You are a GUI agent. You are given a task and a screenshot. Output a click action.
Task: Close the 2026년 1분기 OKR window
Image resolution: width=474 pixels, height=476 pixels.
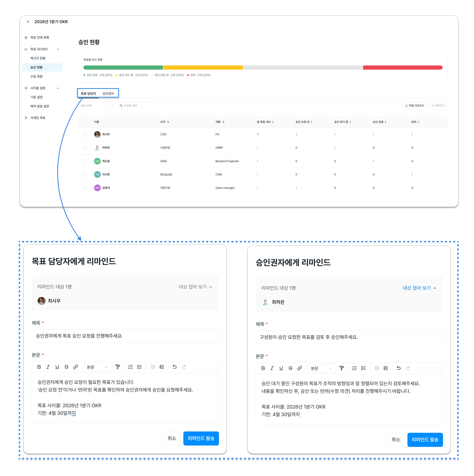coord(28,22)
